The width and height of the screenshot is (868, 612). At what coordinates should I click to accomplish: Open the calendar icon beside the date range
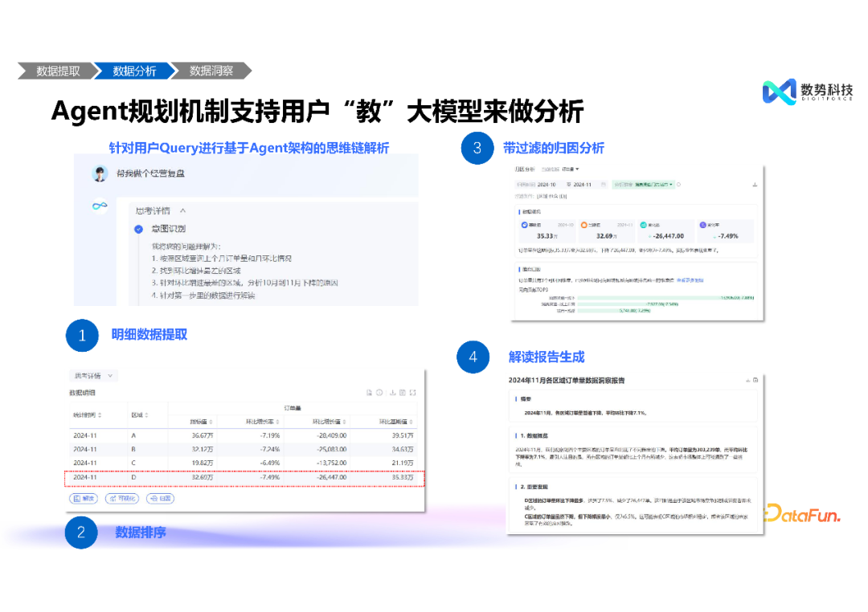[x=604, y=184]
